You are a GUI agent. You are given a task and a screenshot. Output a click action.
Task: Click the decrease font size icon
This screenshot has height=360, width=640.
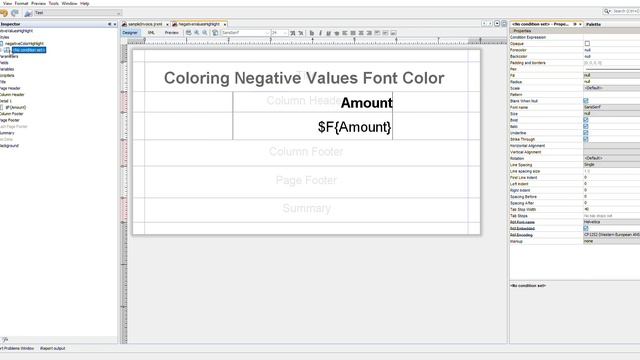pos(300,33)
